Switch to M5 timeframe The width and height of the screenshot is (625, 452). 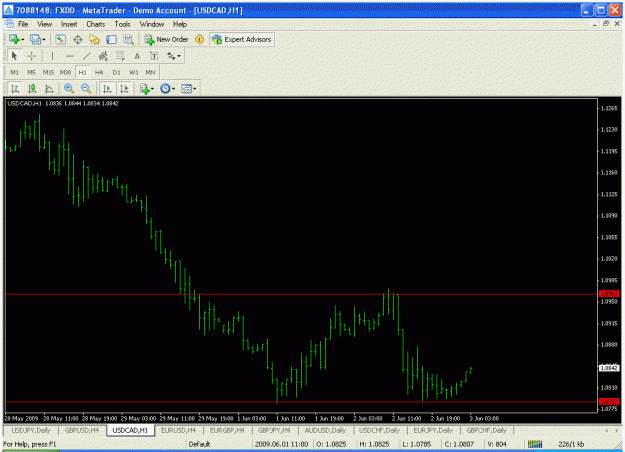[31, 72]
